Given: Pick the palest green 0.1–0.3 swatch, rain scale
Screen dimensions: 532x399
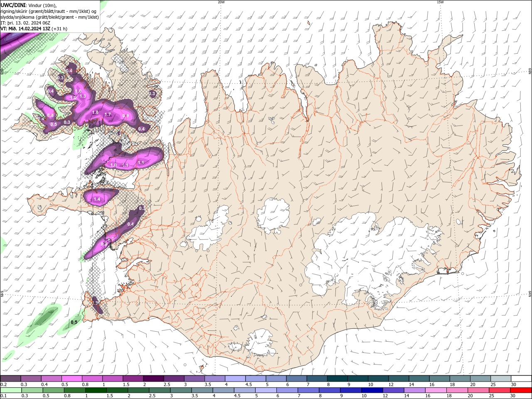Looking at the screenshot, I should point(11,390).
